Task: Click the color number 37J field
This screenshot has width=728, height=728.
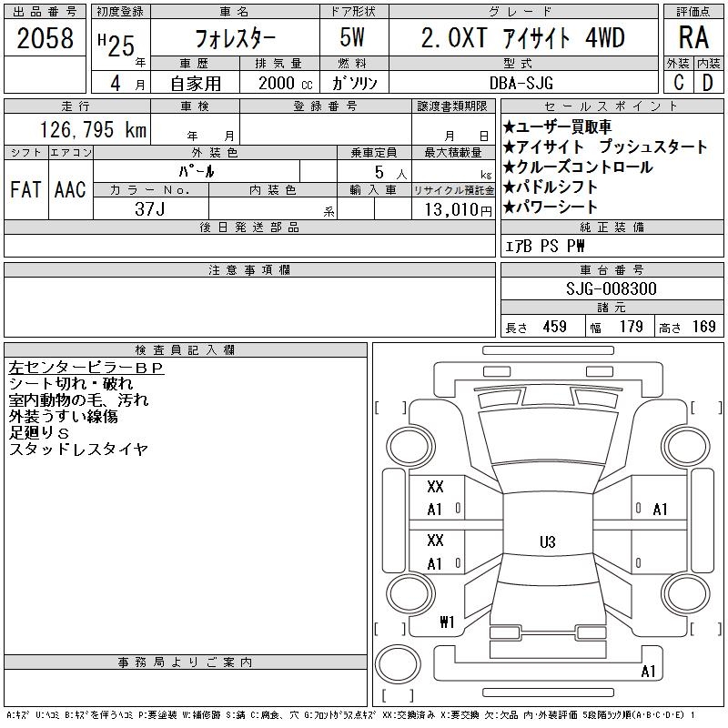Action: pos(150,209)
